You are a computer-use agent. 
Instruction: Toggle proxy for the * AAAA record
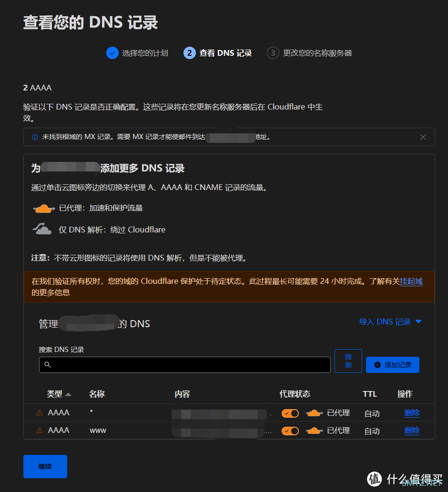pos(290,413)
